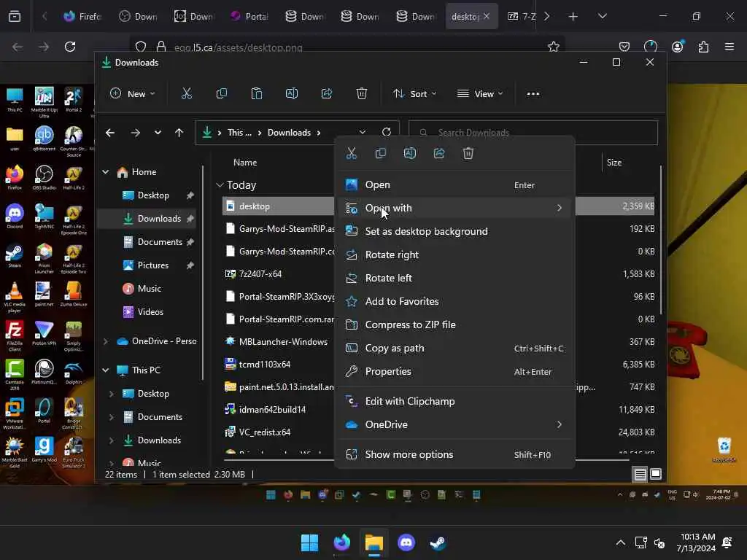Reload the Firefox page
This screenshot has width=747, height=560.
(x=70, y=47)
